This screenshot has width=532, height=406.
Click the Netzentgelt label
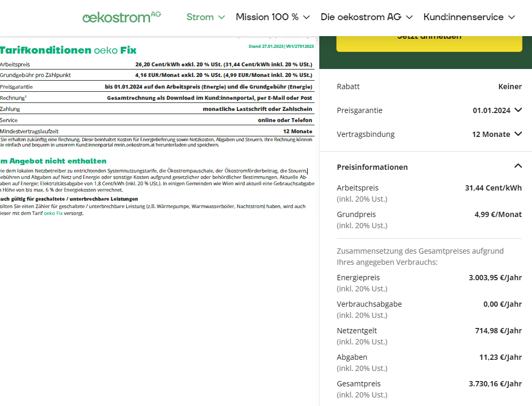pyautogui.click(x=357, y=331)
